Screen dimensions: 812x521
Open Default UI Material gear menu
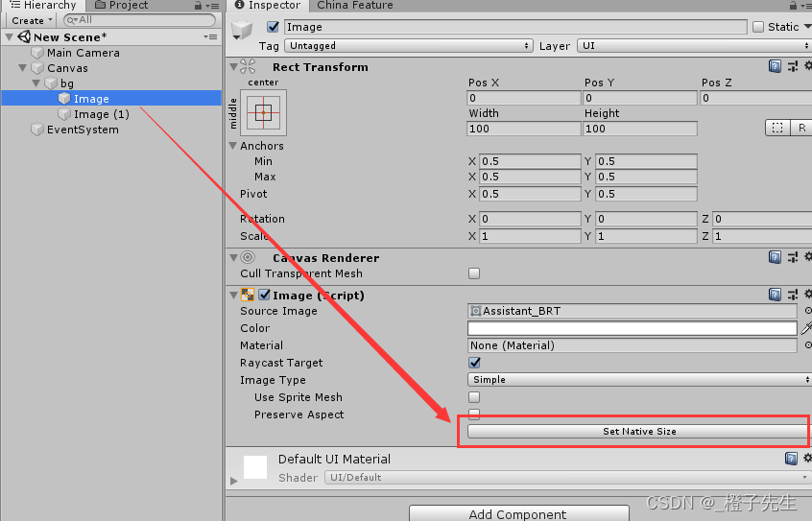[x=808, y=458]
